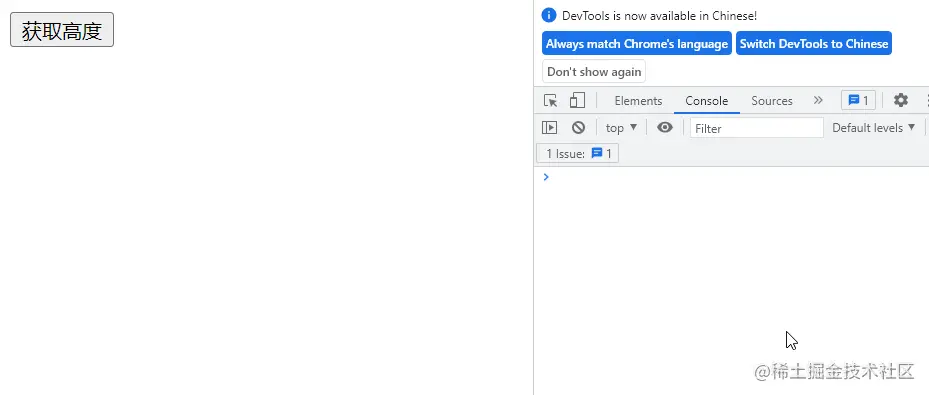Click the 1 Issue button
The width and height of the screenshot is (929, 395).
tap(577, 153)
